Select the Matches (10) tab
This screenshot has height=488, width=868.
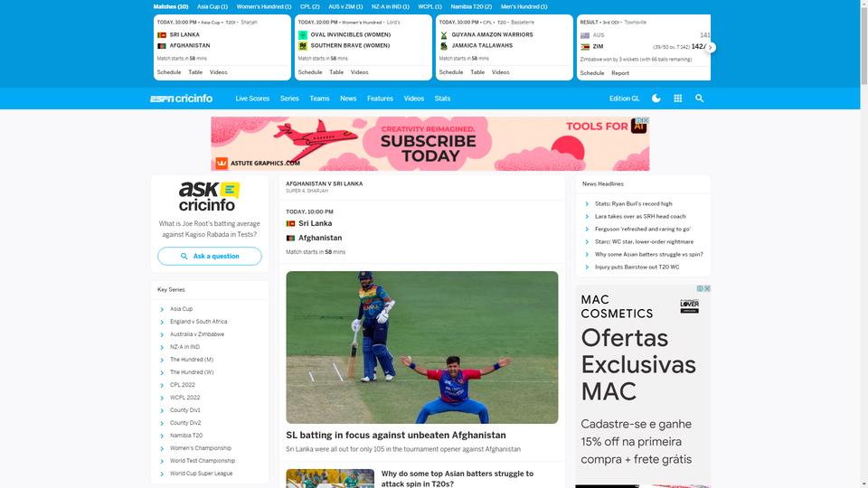pyautogui.click(x=171, y=6)
